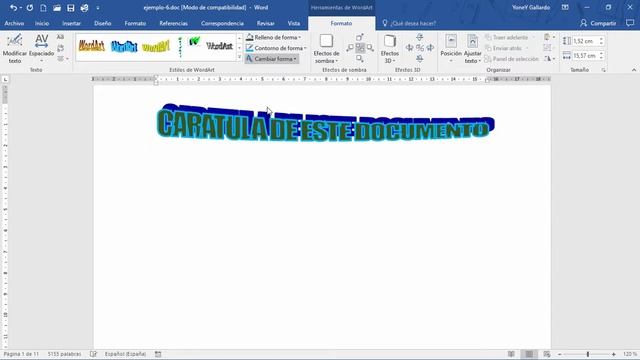Nudge shadow down icon
Screen dimensions: 640x360
360,59
